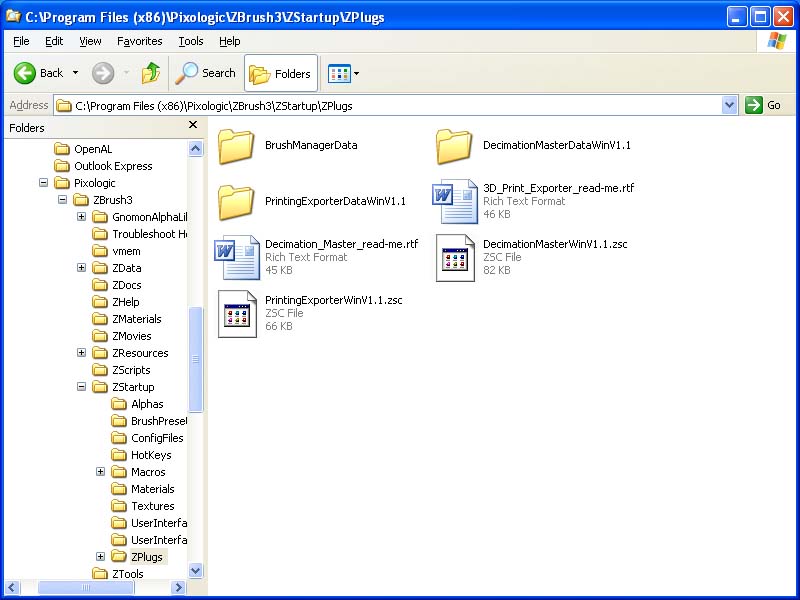This screenshot has width=800, height=600.
Task: Open the Favorites menu
Action: [139, 41]
